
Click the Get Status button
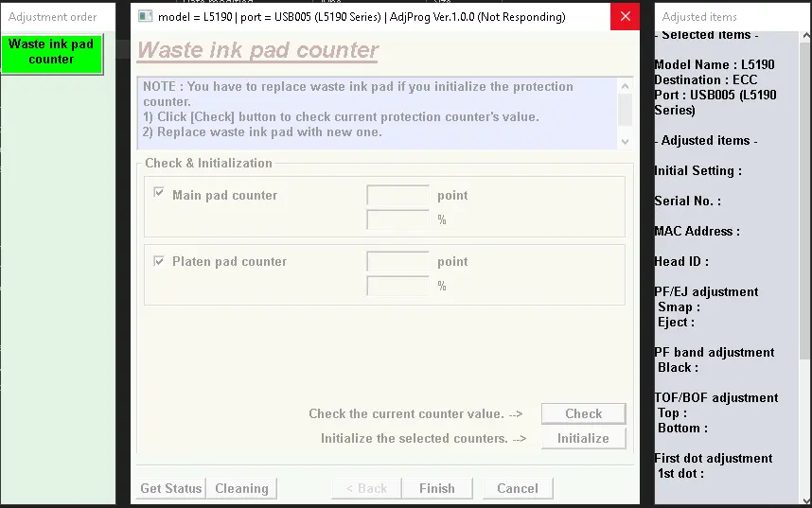(171, 488)
